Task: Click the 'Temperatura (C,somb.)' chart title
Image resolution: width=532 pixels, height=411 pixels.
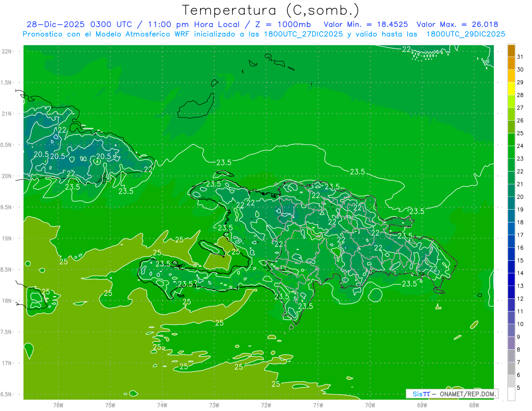Action: 271,10
